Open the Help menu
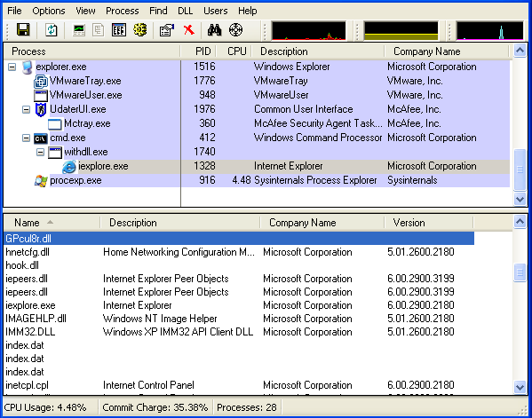The image size is (532, 418). point(247,11)
